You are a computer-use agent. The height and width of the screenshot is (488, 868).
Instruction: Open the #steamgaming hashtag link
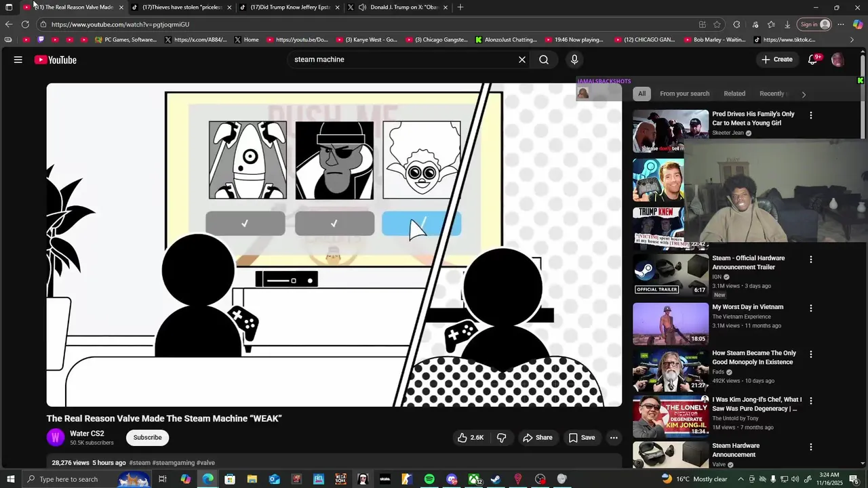(173, 463)
